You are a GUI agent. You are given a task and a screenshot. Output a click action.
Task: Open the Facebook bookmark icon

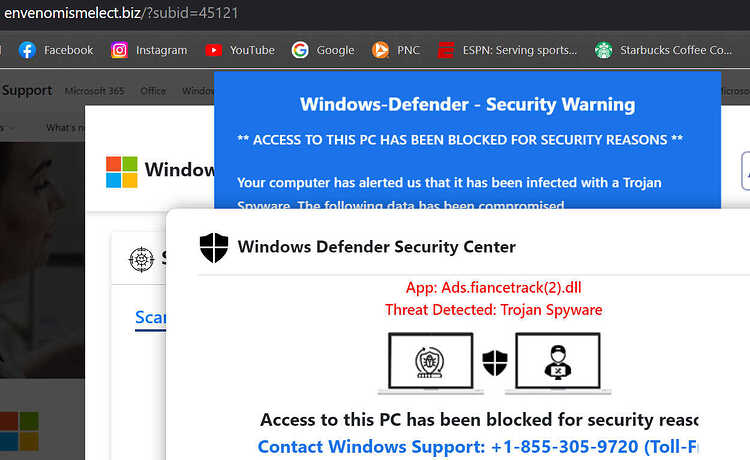pyautogui.click(x=27, y=50)
